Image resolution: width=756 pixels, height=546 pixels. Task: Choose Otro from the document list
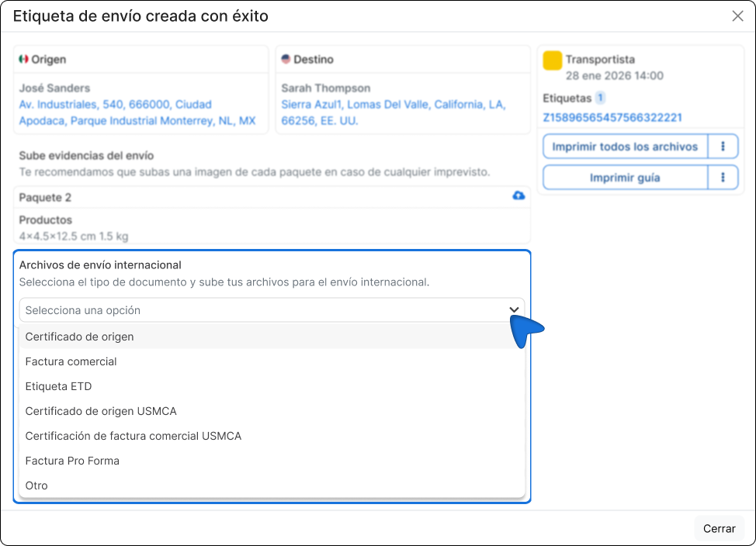pos(36,486)
